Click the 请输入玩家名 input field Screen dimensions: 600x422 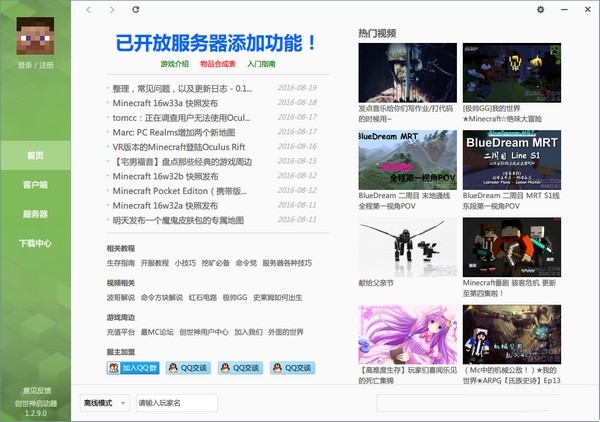point(177,403)
